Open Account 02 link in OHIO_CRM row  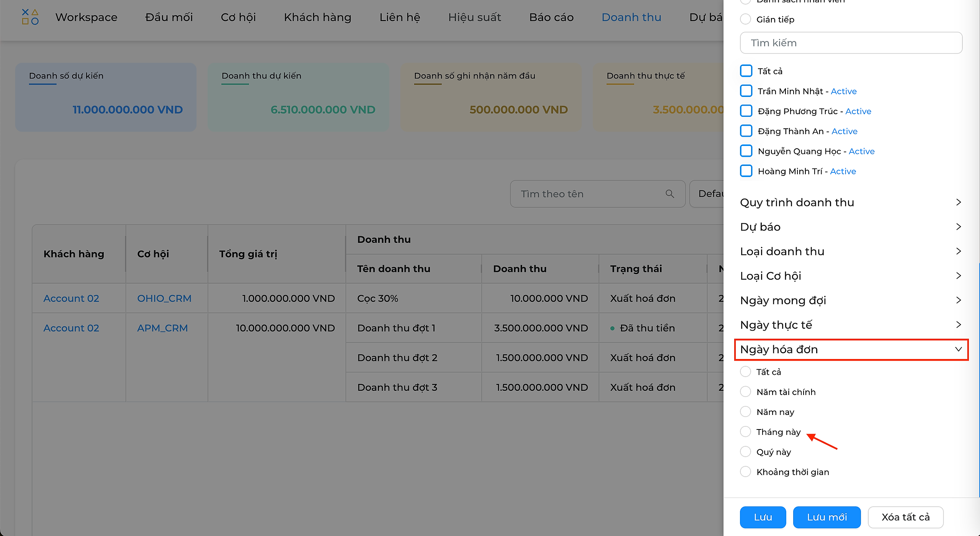pos(71,298)
